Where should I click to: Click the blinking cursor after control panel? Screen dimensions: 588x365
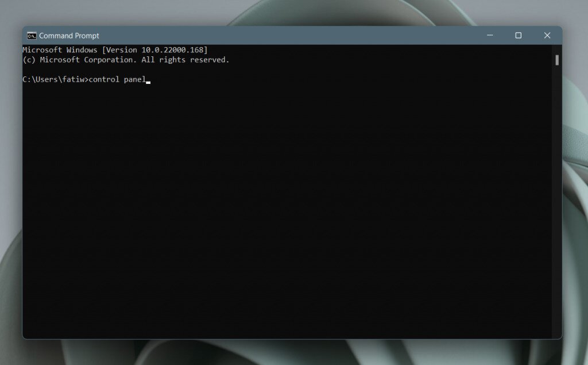[x=149, y=80]
